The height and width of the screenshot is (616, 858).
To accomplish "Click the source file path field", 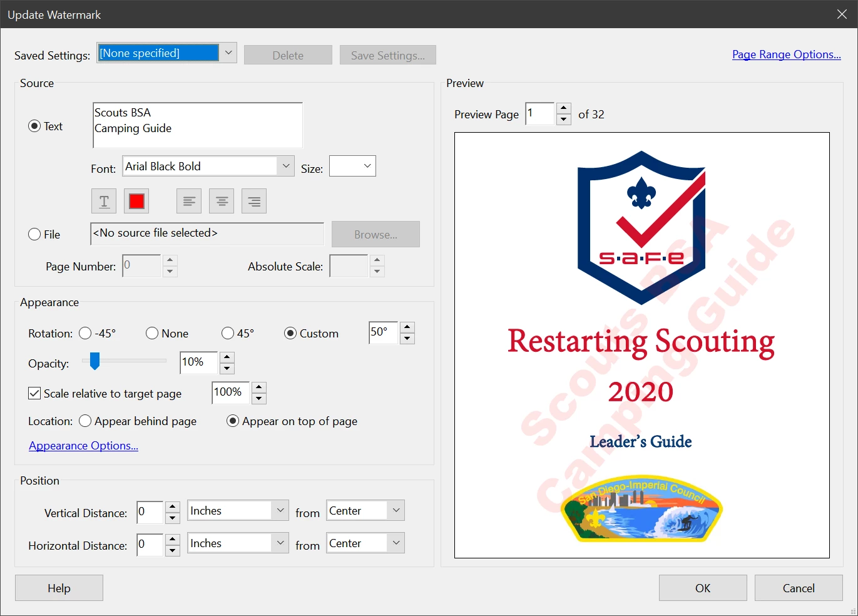I will pyautogui.click(x=207, y=234).
